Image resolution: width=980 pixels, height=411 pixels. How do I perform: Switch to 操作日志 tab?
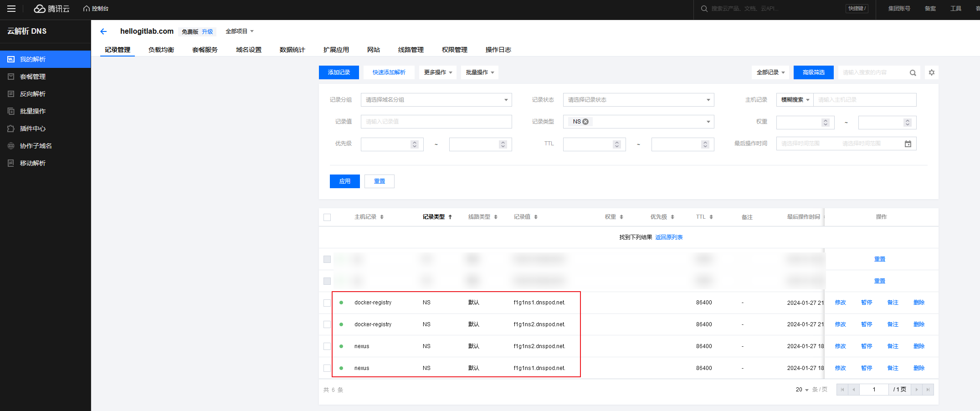point(498,50)
